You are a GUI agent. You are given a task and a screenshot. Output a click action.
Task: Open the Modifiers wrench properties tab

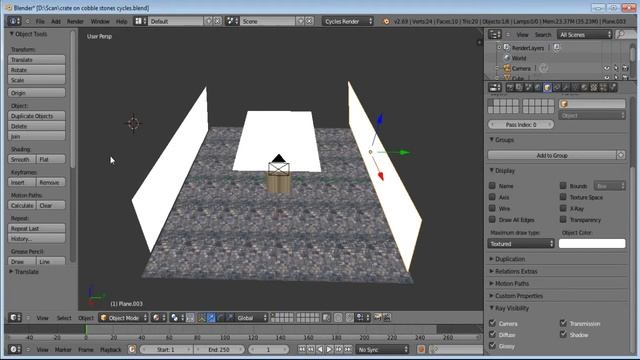pyautogui.click(x=565, y=87)
